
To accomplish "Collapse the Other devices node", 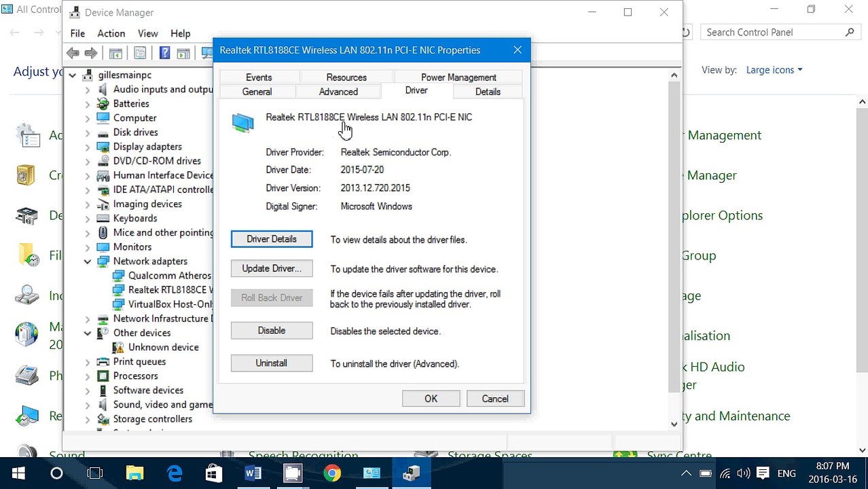I will tap(88, 333).
